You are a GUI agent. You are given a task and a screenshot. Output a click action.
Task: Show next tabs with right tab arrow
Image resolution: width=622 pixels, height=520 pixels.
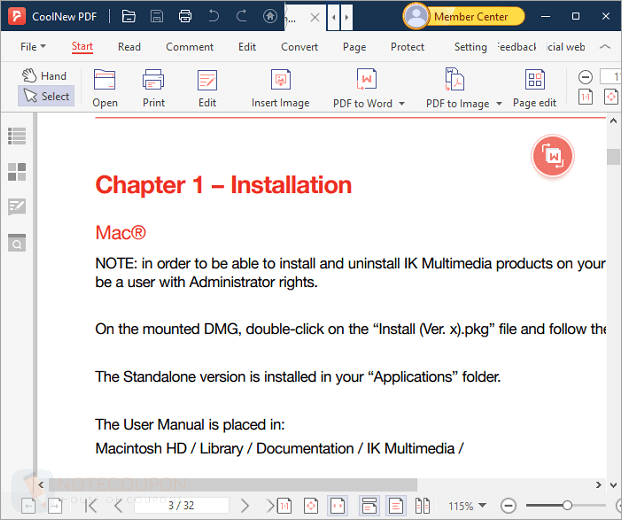[347, 17]
